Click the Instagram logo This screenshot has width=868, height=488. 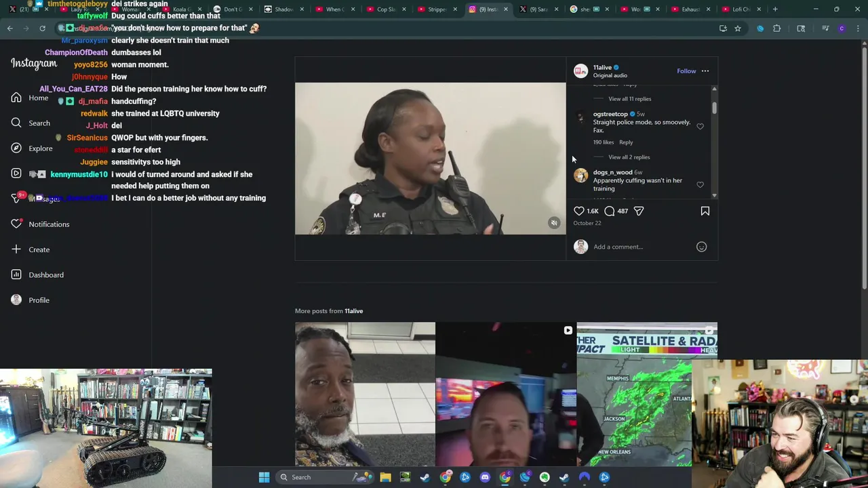34,64
